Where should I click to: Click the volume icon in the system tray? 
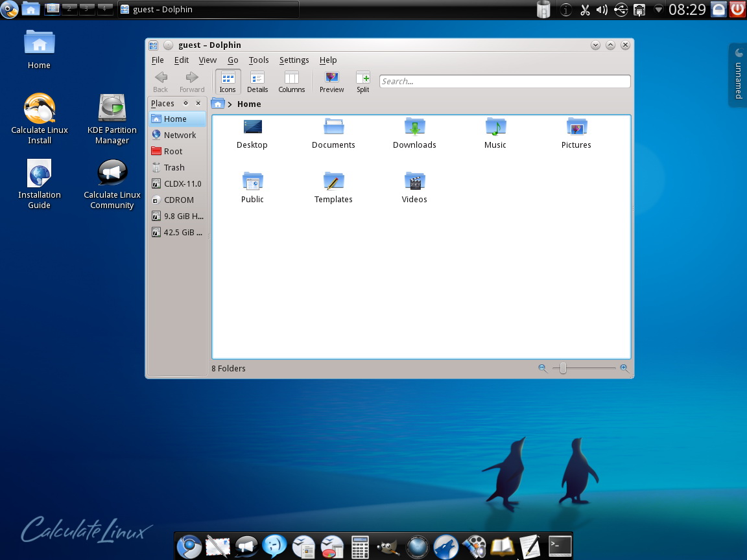(602, 10)
